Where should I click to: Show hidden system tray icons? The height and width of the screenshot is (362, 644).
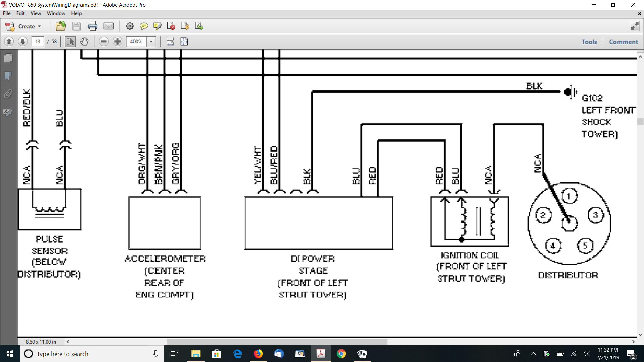pyautogui.click(x=533, y=354)
